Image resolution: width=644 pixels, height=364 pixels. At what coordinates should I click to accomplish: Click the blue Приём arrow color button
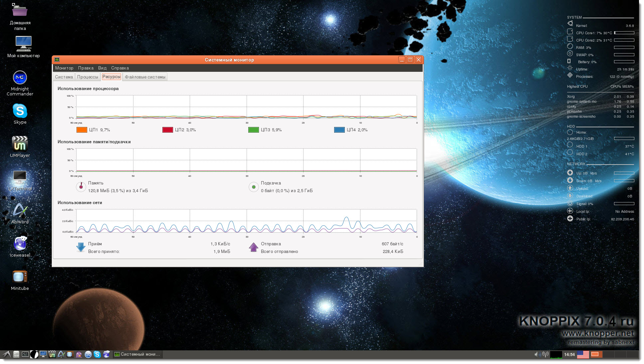(x=81, y=247)
